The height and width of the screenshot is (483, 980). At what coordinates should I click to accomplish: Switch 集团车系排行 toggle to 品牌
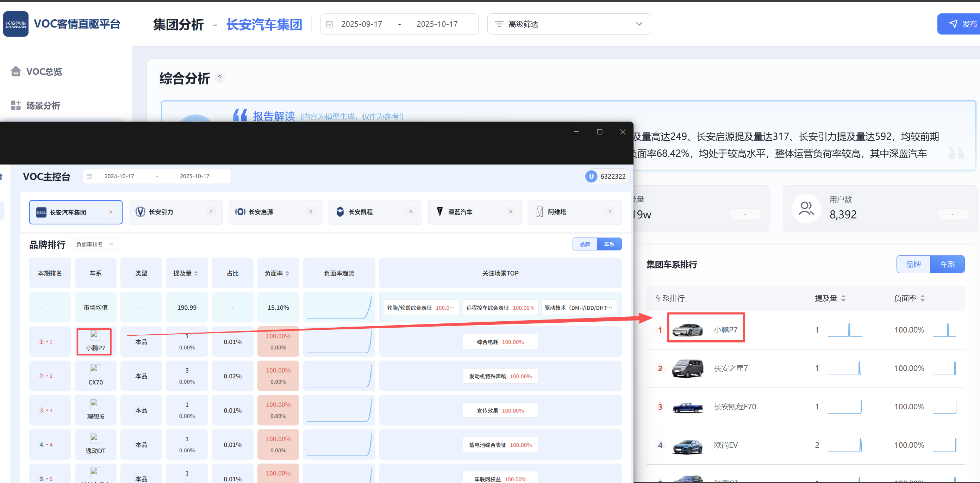[913, 265]
